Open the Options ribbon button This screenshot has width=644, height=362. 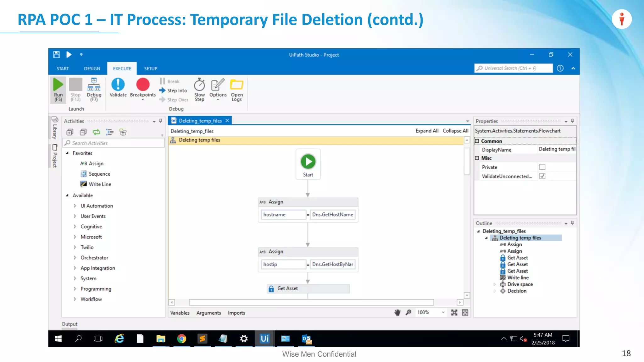point(218,89)
